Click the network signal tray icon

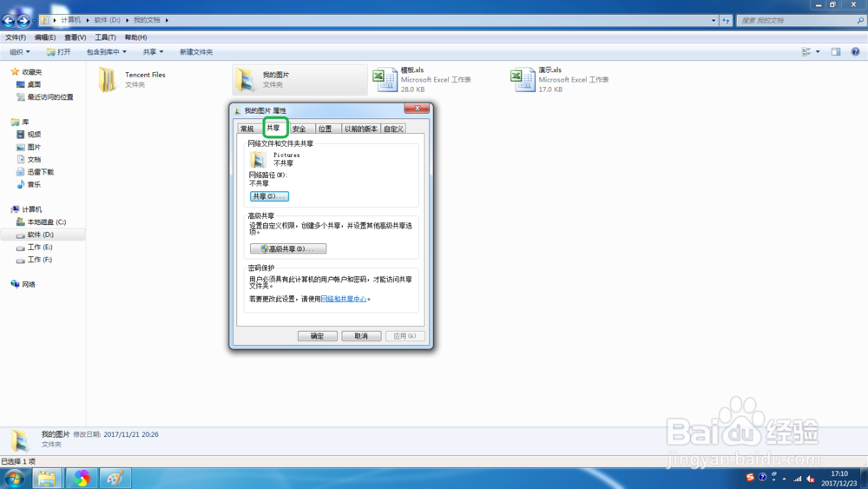tap(797, 479)
